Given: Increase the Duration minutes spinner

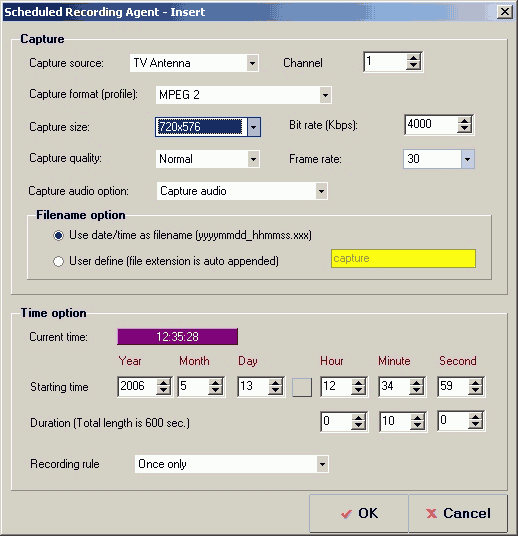Looking at the screenshot, I should click(x=417, y=417).
